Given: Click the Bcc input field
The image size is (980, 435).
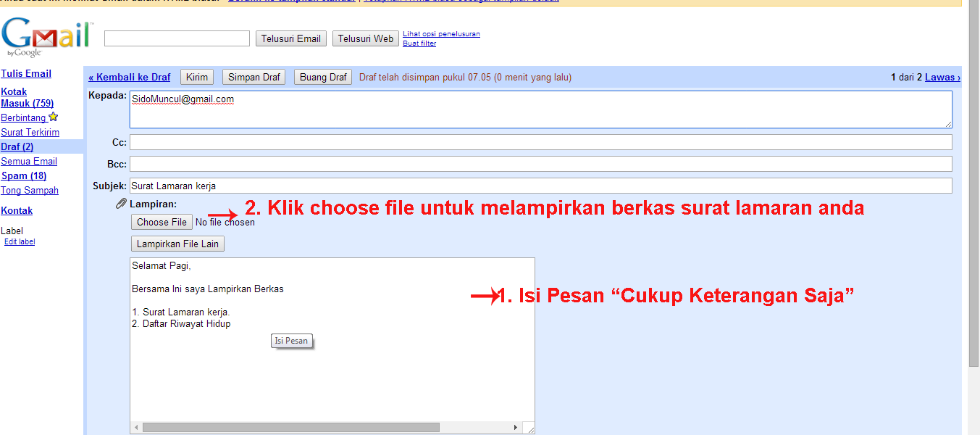Looking at the screenshot, I should tap(541, 164).
